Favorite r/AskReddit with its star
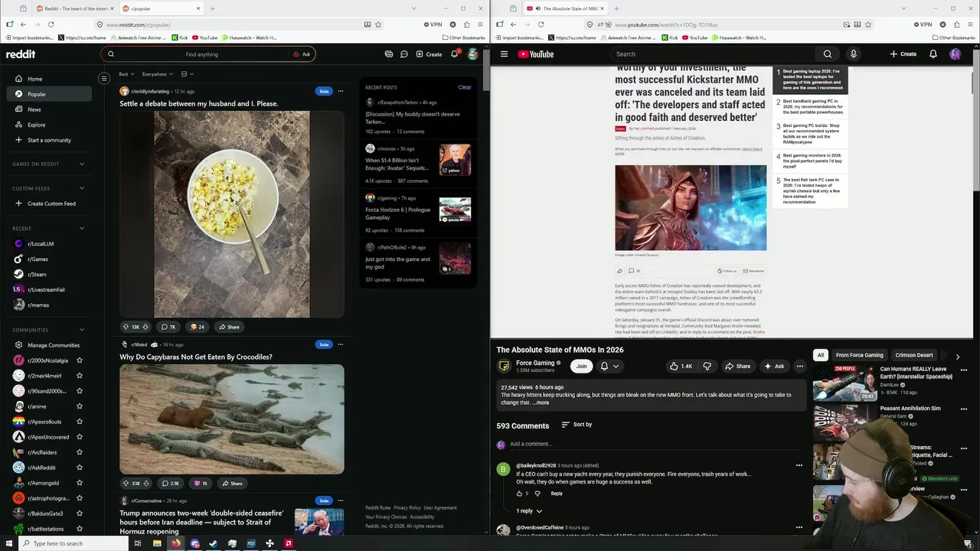The height and width of the screenshot is (551, 980). pyautogui.click(x=80, y=468)
